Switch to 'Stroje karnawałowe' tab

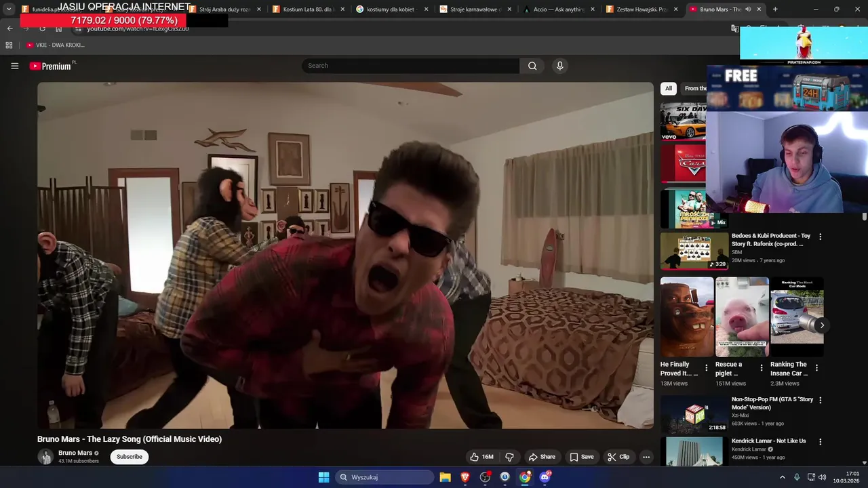coord(476,9)
